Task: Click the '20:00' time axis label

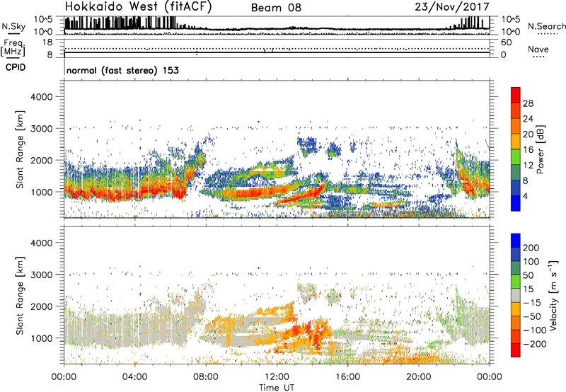Action: click(418, 377)
